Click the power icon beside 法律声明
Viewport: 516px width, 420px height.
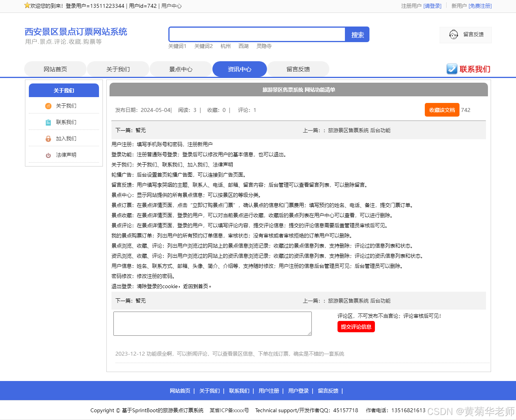click(x=48, y=154)
